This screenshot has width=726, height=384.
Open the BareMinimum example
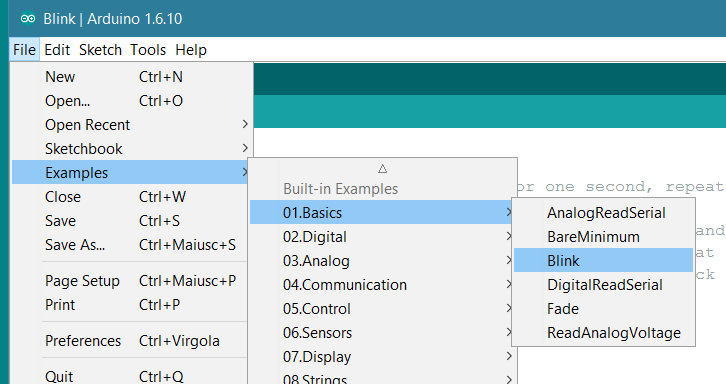tap(603, 237)
